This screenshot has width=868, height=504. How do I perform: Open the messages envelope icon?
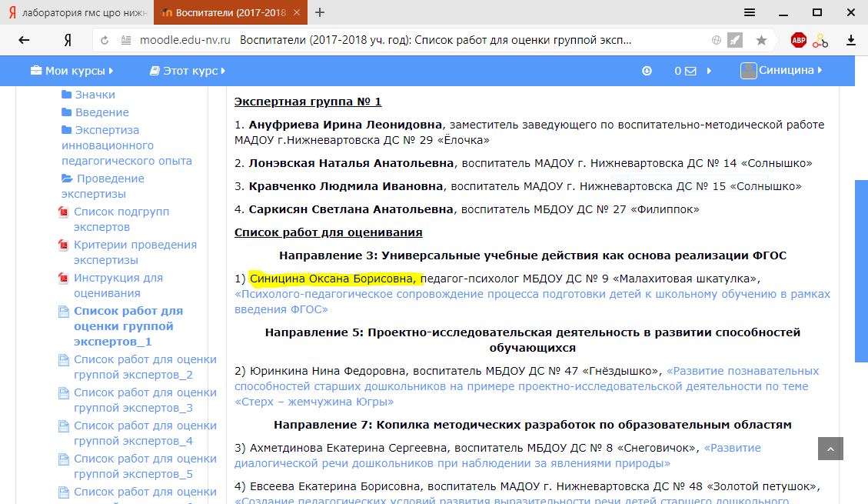pos(690,71)
